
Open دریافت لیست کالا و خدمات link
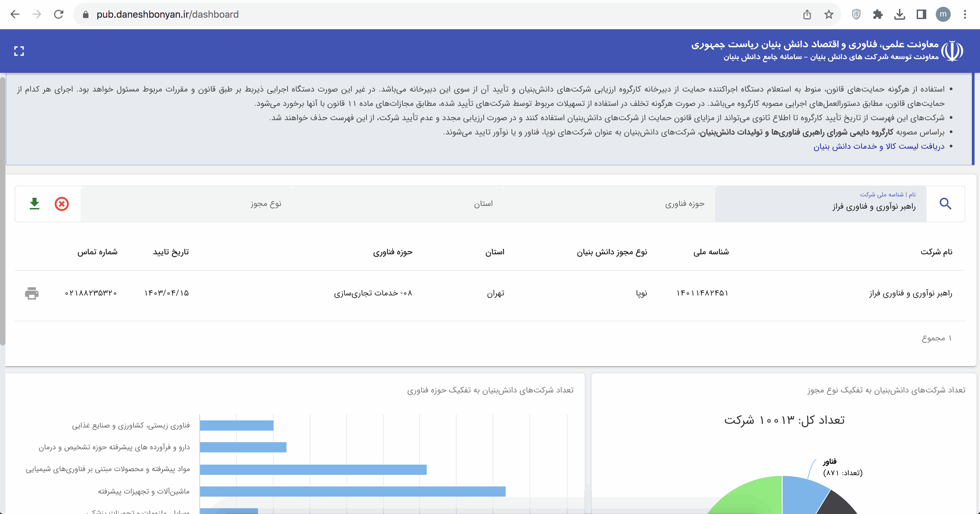coord(879,146)
